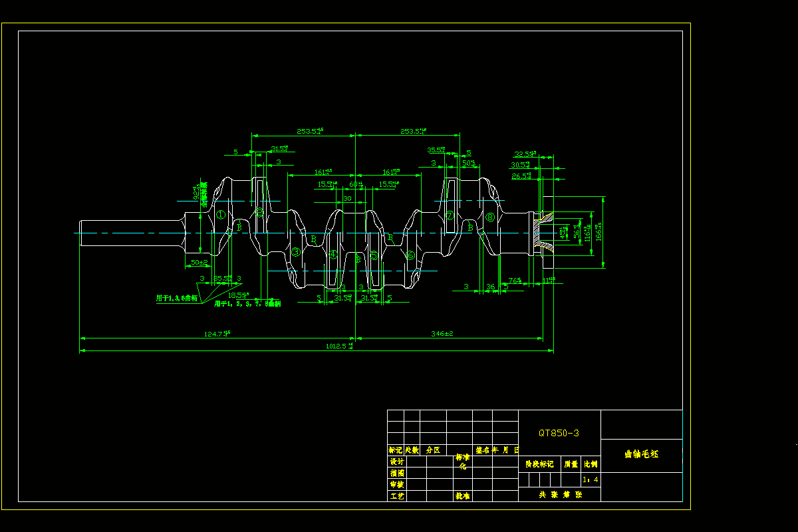
Task: Click crank web balloon ③
Action: (x=296, y=252)
